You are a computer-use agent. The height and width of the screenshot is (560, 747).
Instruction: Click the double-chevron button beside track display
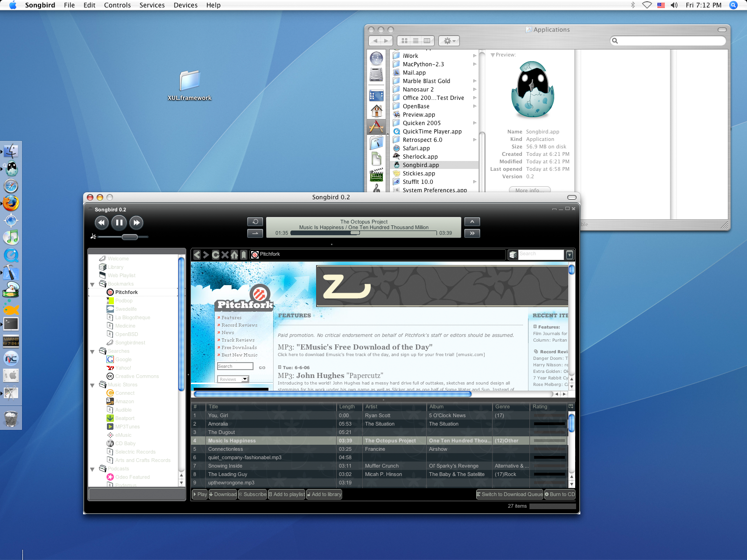[x=472, y=233]
